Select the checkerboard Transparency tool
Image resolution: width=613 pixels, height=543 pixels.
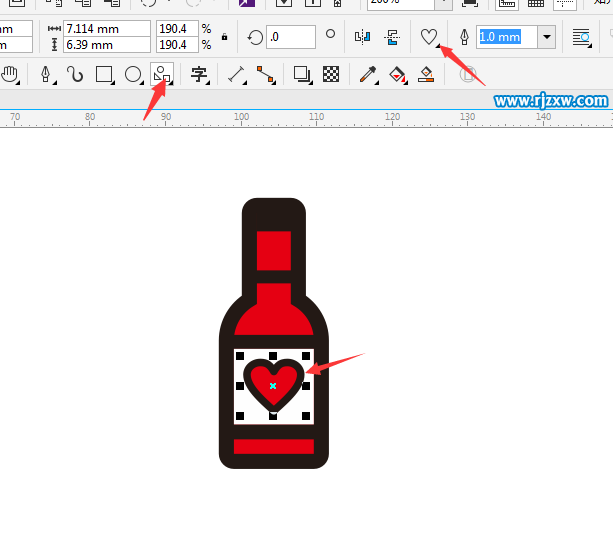pyautogui.click(x=331, y=74)
